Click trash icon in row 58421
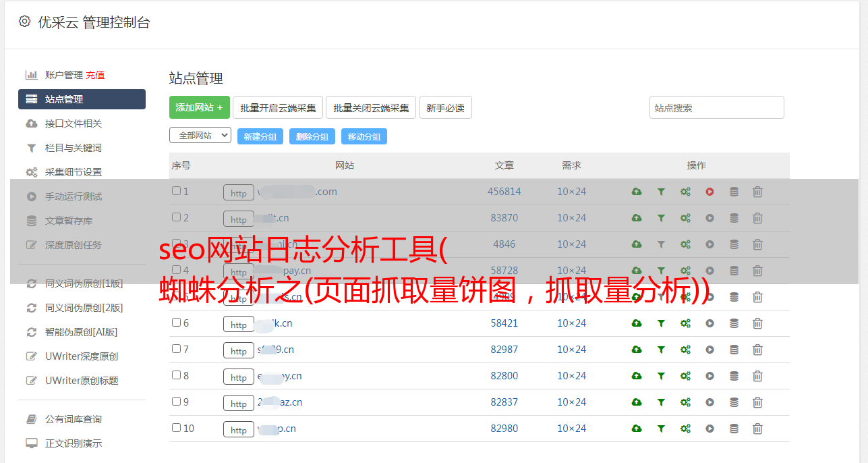 click(757, 323)
